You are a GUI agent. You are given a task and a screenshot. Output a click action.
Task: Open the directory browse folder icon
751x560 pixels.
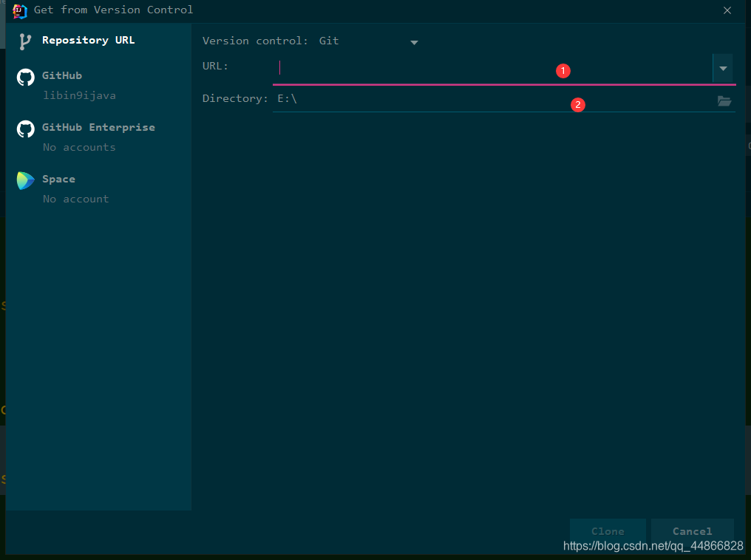tap(724, 100)
